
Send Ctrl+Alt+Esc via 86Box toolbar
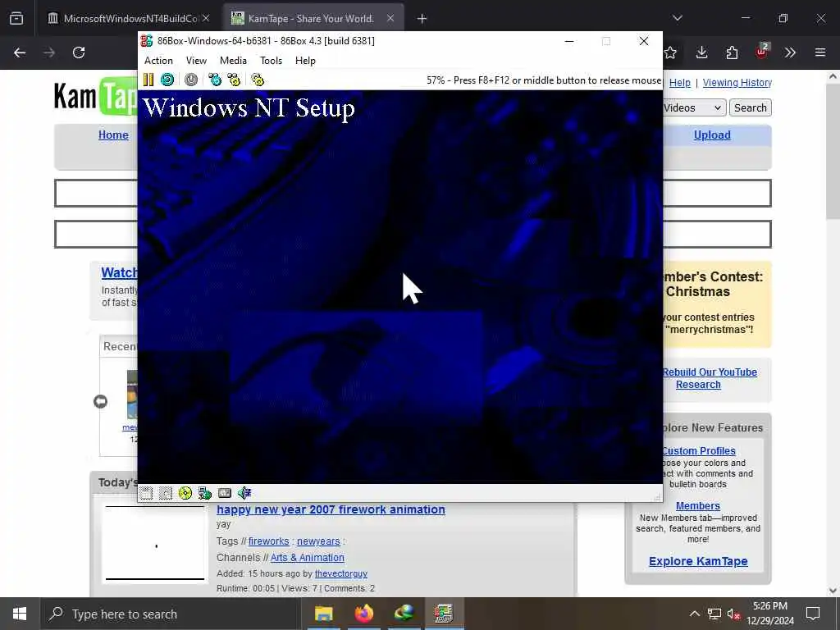point(234,80)
